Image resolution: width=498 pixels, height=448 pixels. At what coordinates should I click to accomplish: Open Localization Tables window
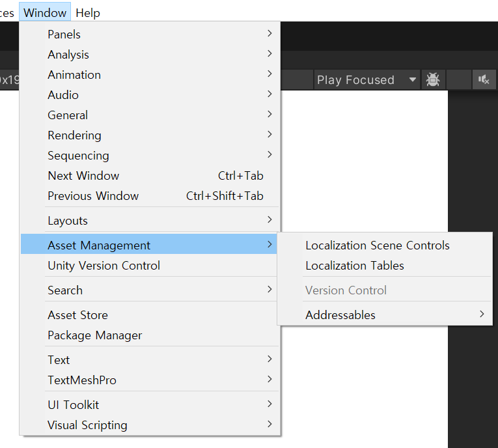click(x=385, y=265)
